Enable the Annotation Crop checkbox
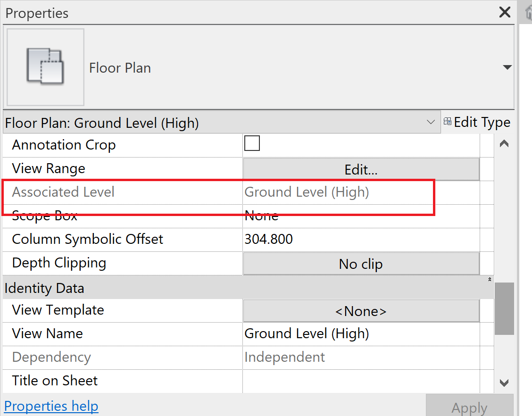Viewport: 532px width, 416px height. tap(252, 143)
